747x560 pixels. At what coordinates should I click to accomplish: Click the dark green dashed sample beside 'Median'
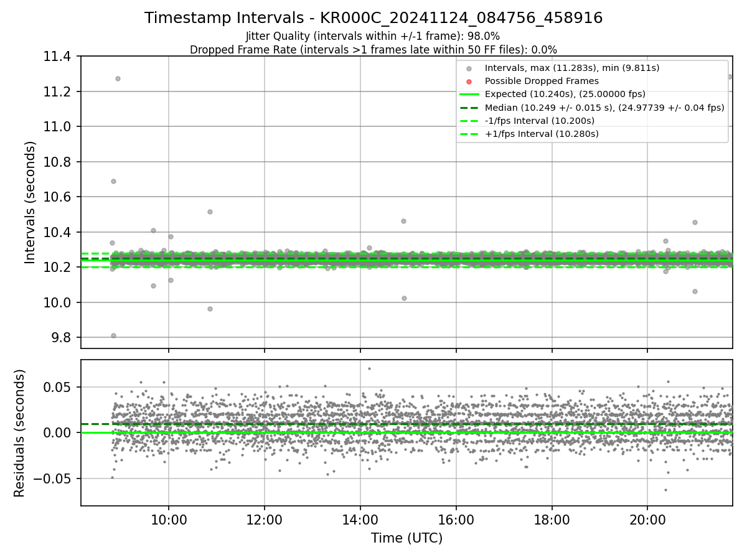tap(469, 107)
